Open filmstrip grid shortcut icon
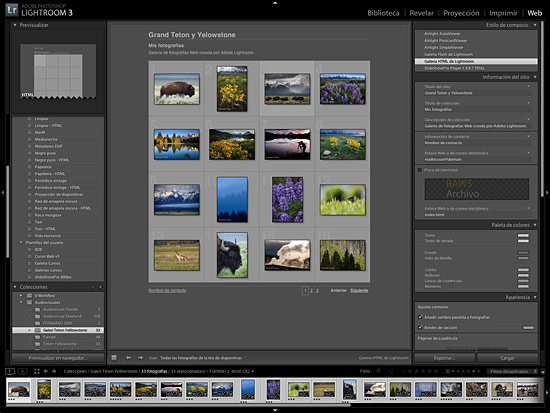This screenshot has width=550, height=413. 37,371
